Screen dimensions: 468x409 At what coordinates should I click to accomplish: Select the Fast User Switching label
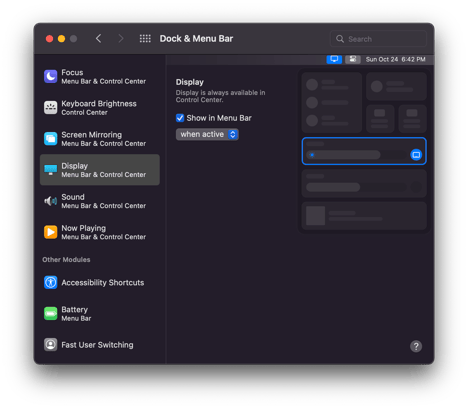click(x=97, y=345)
